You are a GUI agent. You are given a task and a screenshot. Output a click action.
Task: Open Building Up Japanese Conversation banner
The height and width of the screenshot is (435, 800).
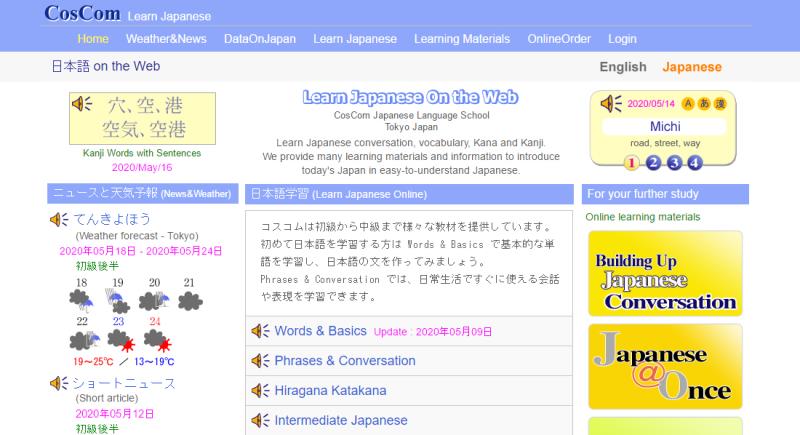point(665,274)
